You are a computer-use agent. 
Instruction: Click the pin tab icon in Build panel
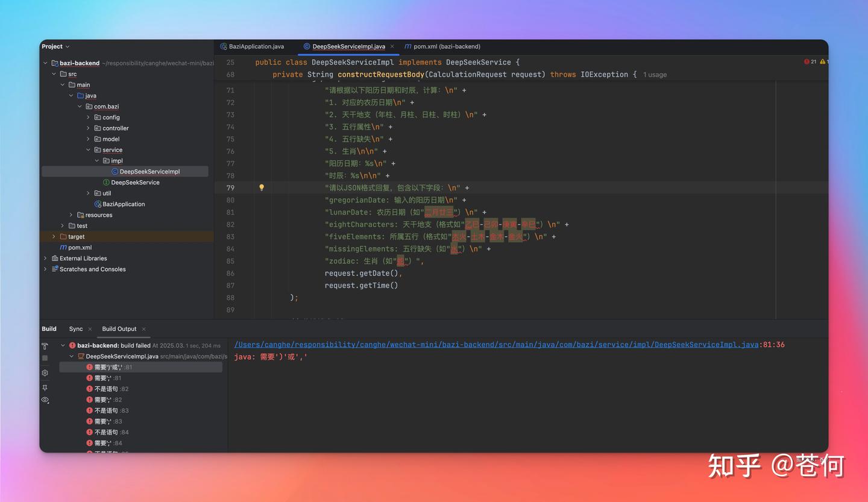point(45,387)
